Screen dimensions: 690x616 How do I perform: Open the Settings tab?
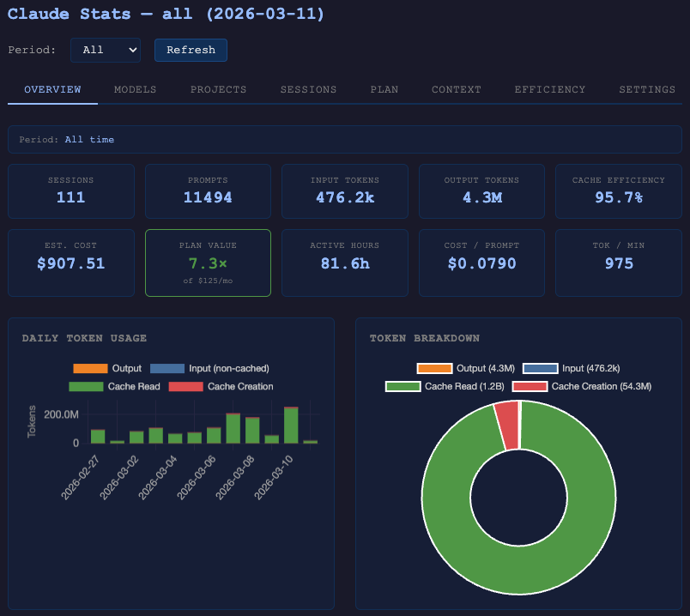646,89
